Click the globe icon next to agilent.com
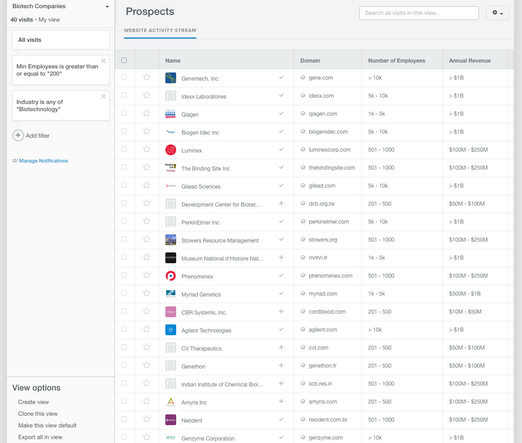The image size is (522, 443). (303, 329)
